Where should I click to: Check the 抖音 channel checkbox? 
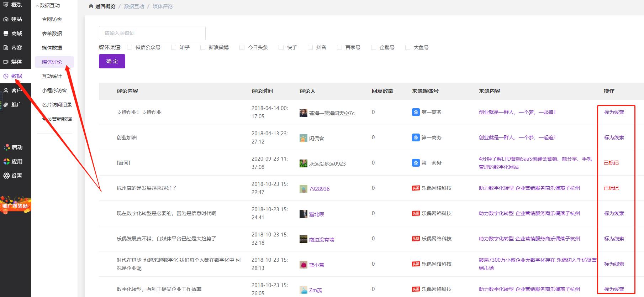tap(310, 47)
